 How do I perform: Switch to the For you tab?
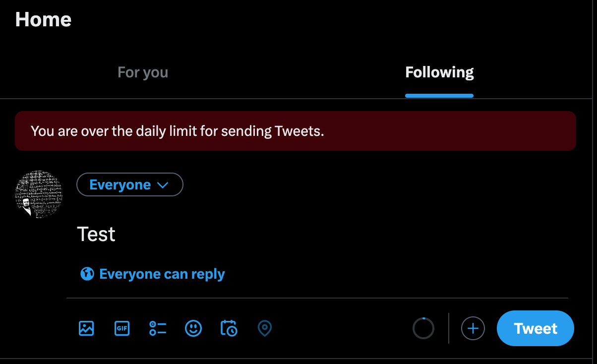pos(143,72)
